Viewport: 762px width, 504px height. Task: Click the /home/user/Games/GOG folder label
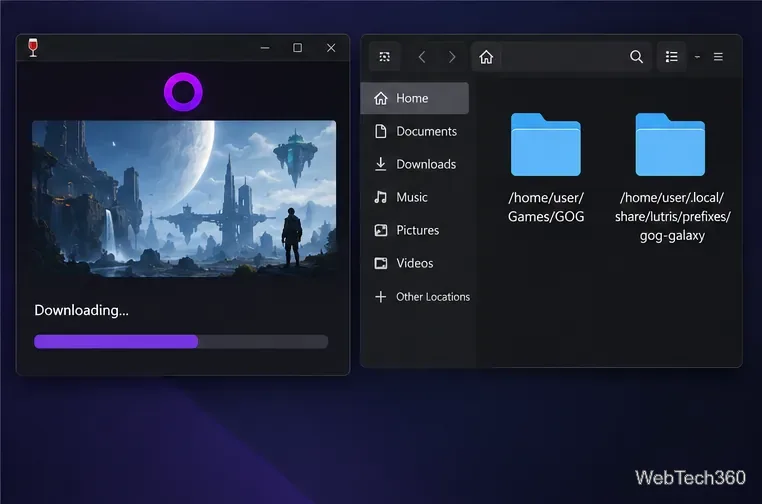point(546,207)
